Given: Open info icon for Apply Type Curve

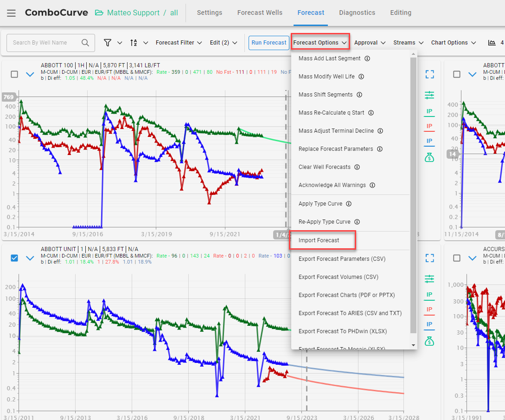Looking at the screenshot, I should click(x=349, y=204).
